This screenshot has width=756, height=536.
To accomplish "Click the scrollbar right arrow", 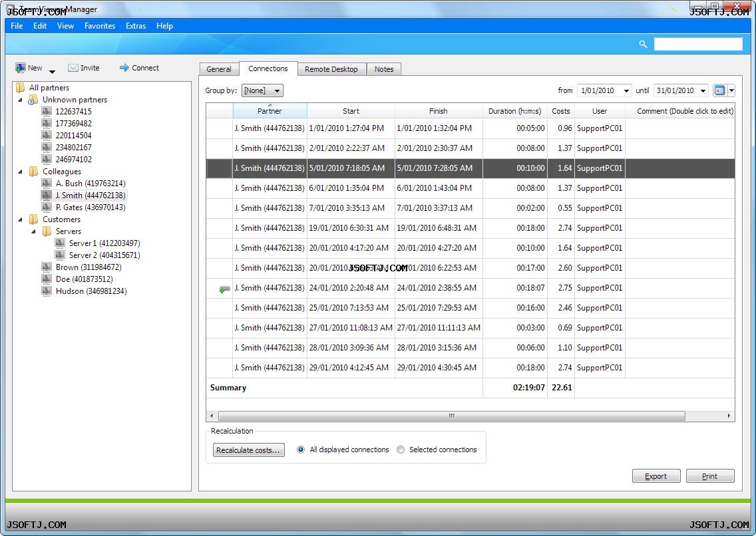I will coord(729,416).
